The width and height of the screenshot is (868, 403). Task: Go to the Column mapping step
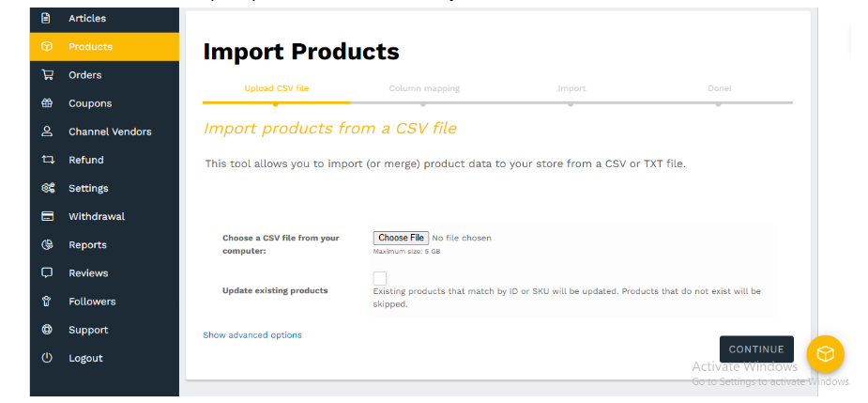(x=424, y=88)
